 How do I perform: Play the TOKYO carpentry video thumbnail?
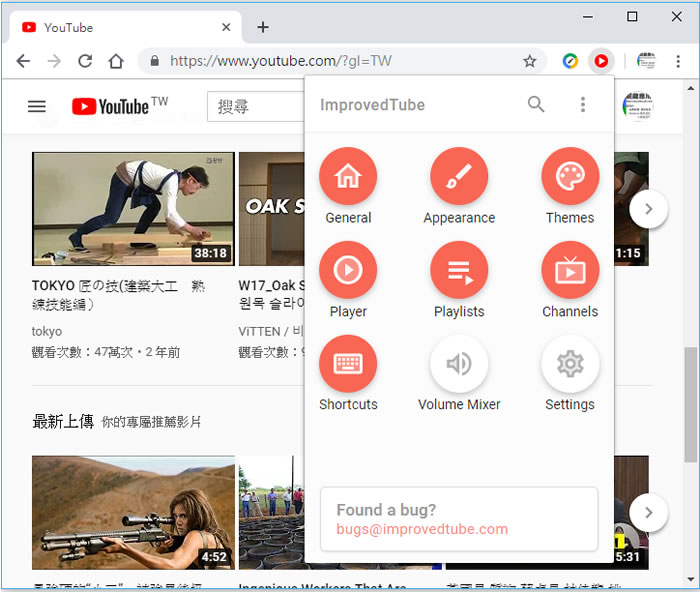click(x=133, y=208)
